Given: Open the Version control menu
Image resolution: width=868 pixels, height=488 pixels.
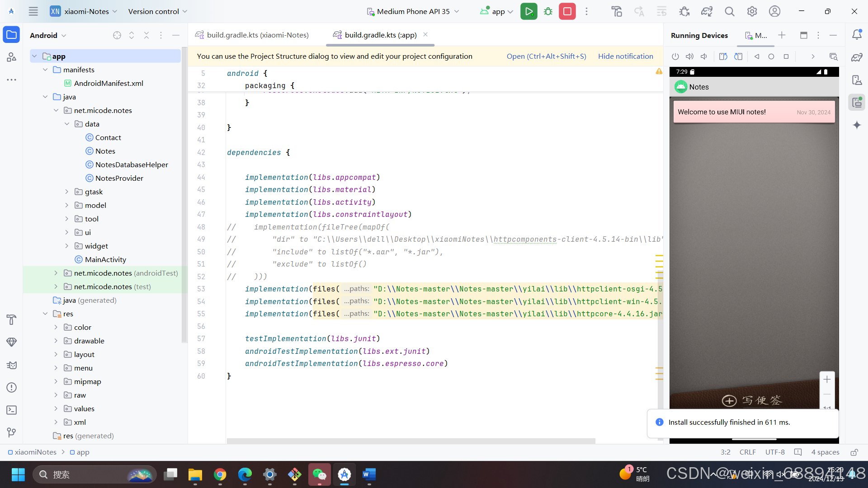Looking at the screenshot, I should coord(157,11).
